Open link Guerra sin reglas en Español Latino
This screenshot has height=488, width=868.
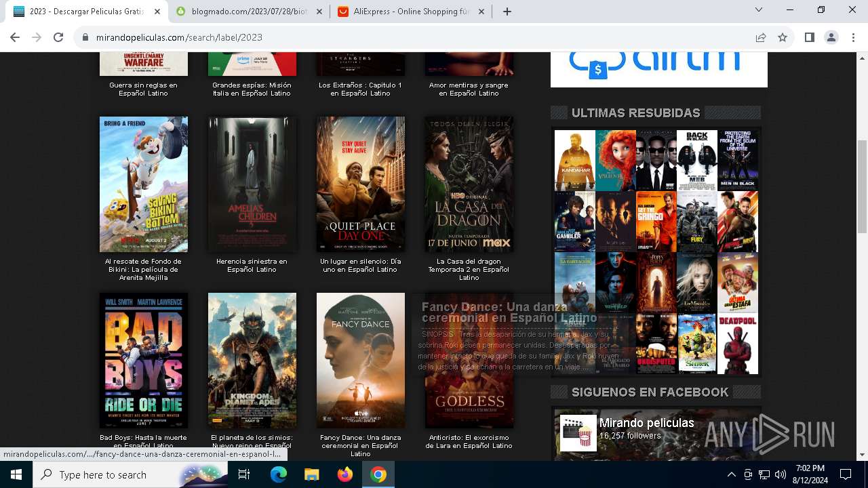pos(143,89)
